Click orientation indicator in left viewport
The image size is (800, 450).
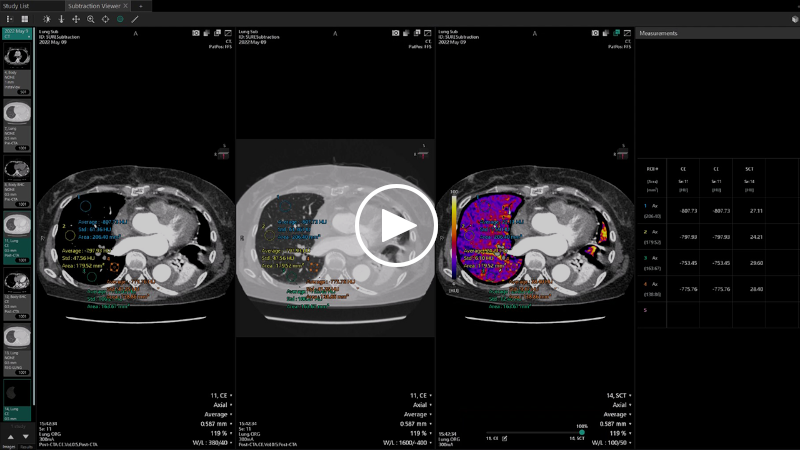(x=222, y=153)
